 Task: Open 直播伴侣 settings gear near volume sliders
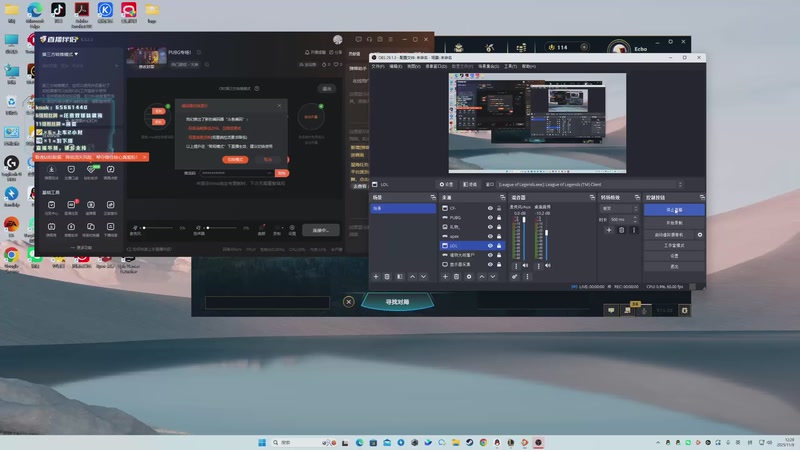292,228
